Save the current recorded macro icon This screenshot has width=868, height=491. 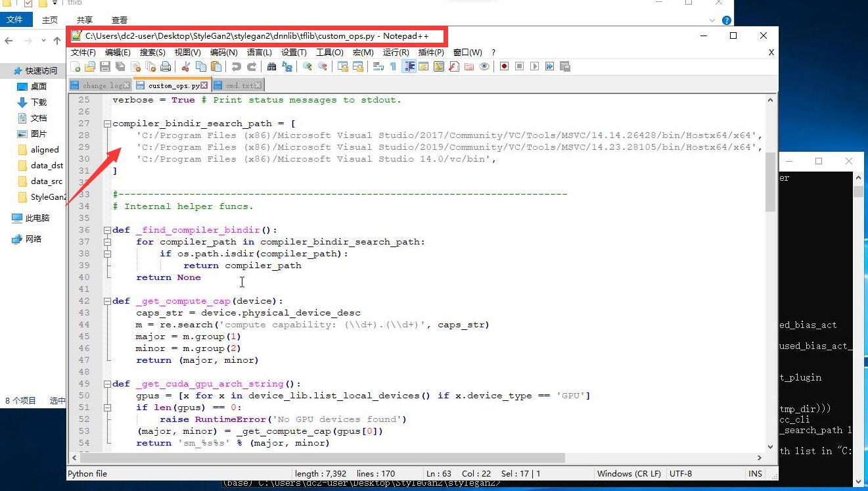(564, 66)
